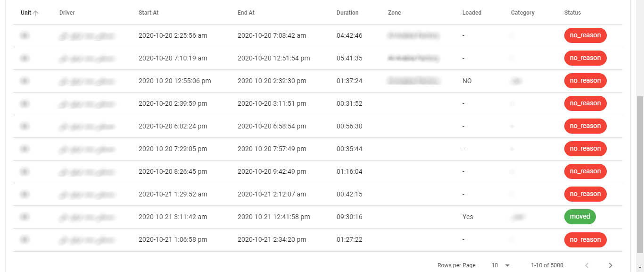Click the Driver column header

(67, 13)
